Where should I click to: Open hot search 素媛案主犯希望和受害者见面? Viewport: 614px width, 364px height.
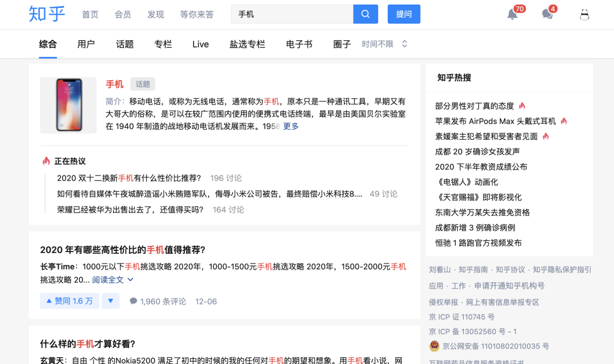[486, 136]
